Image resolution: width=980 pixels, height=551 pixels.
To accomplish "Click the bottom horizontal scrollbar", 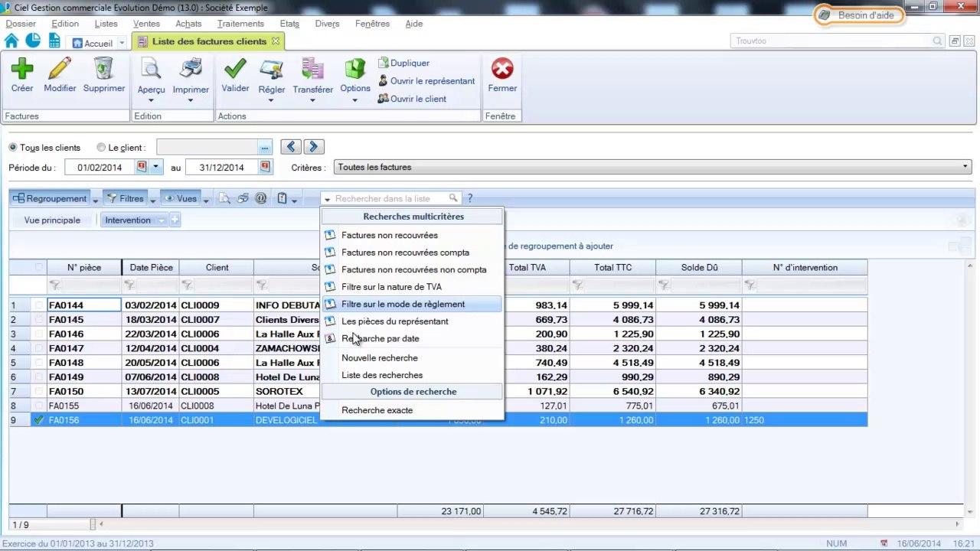I will pyautogui.click(x=528, y=524).
